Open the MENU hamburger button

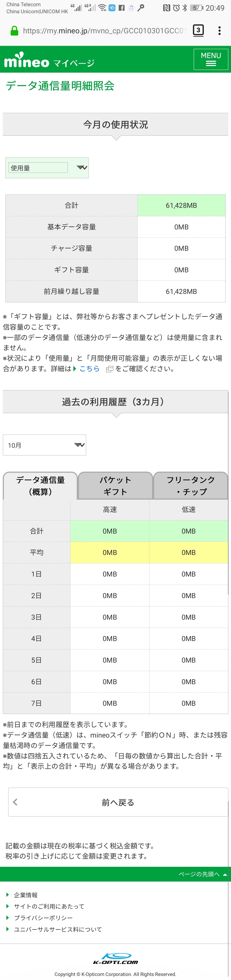210,59
